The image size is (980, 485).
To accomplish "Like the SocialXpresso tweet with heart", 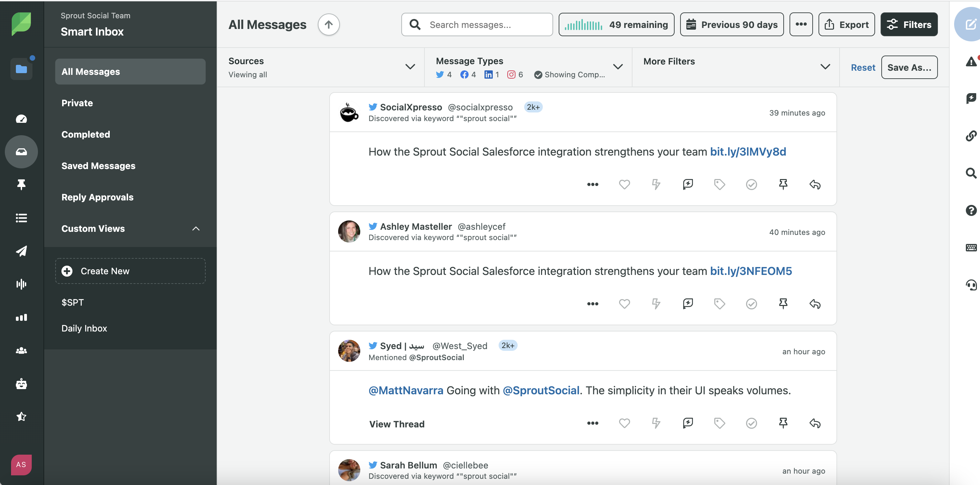I will [x=624, y=185].
